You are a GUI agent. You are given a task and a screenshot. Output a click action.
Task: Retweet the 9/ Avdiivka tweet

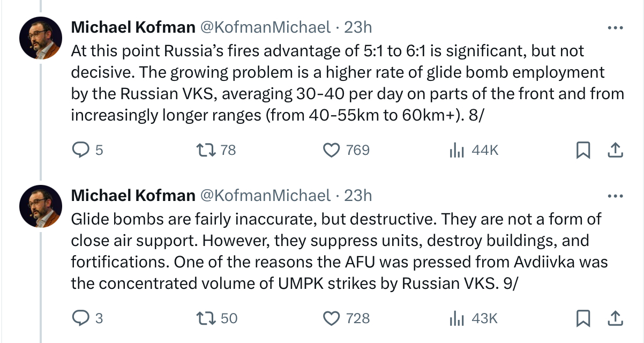207,318
